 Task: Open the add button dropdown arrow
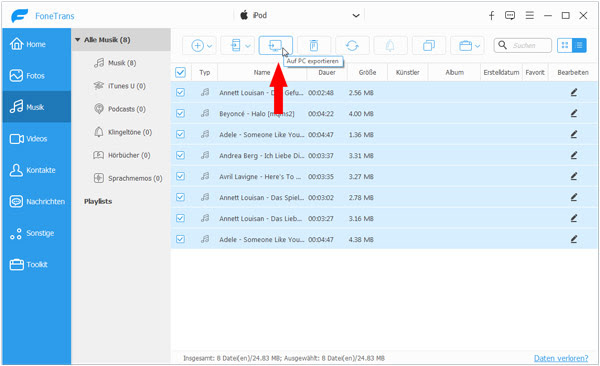coord(210,46)
